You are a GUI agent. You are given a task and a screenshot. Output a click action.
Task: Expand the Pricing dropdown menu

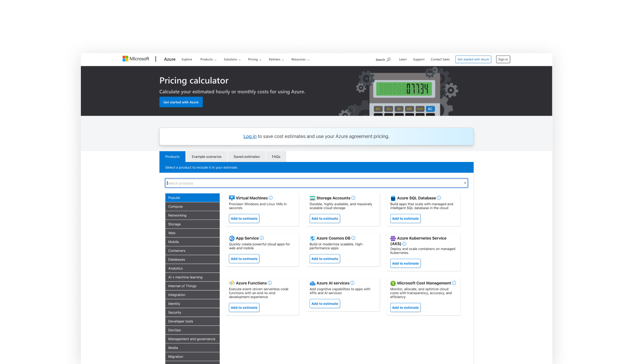point(255,60)
